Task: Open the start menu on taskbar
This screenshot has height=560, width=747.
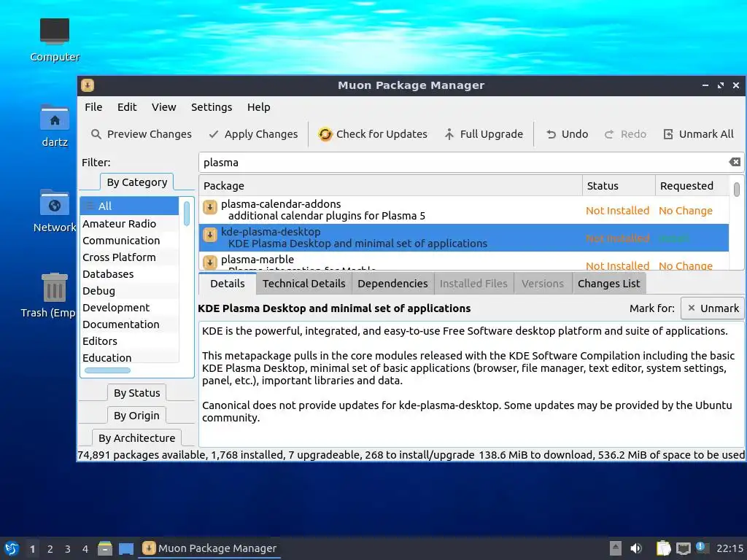Action: coord(12,548)
